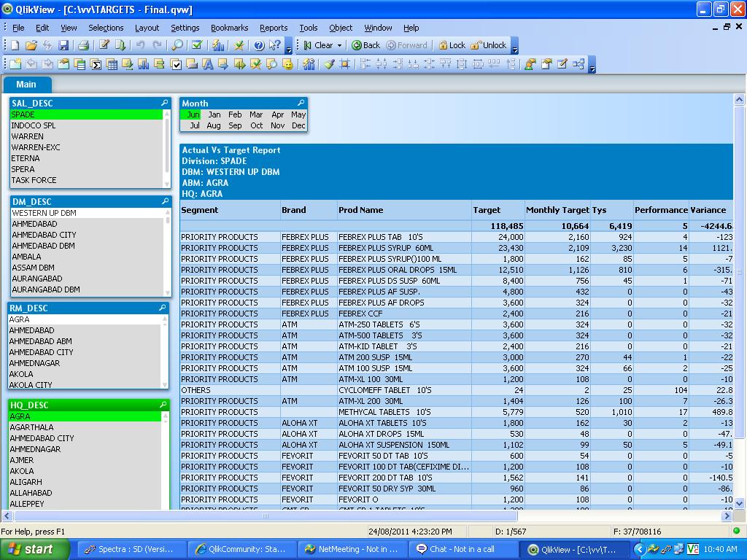747x560 pixels.
Task: Click the Lock selections button
Action: point(452,45)
